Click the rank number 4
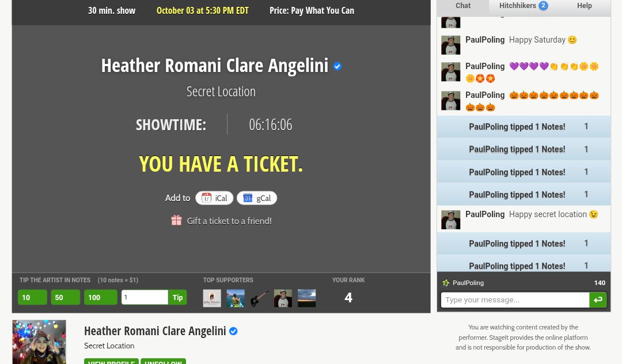Image resolution: width=622 pixels, height=364 pixels. tap(348, 297)
